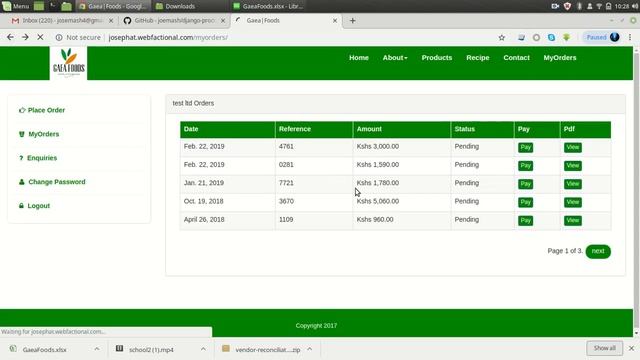This screenshot has height=360, width=640.
Task: Stop page loading with X button
Action: [40, 37]
